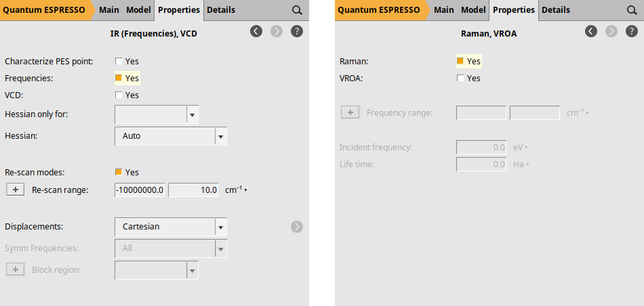Disable the Raman checkbox
The height and width of the screenshot is (306, 644).
click(460, 62)
